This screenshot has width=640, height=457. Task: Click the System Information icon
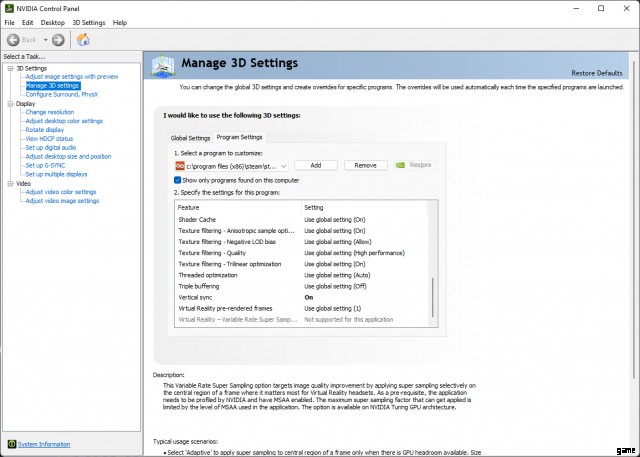tap(11, 443)
